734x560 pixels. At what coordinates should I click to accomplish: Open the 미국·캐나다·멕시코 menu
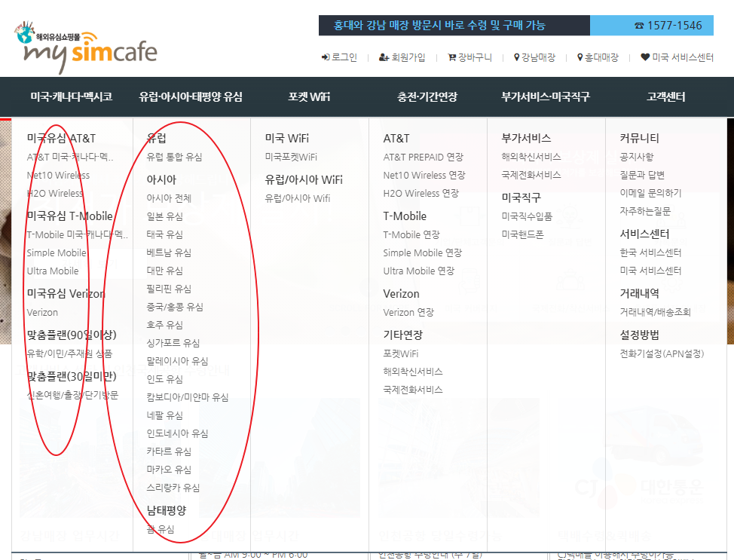pyautogui.click(x=71, y=97)
